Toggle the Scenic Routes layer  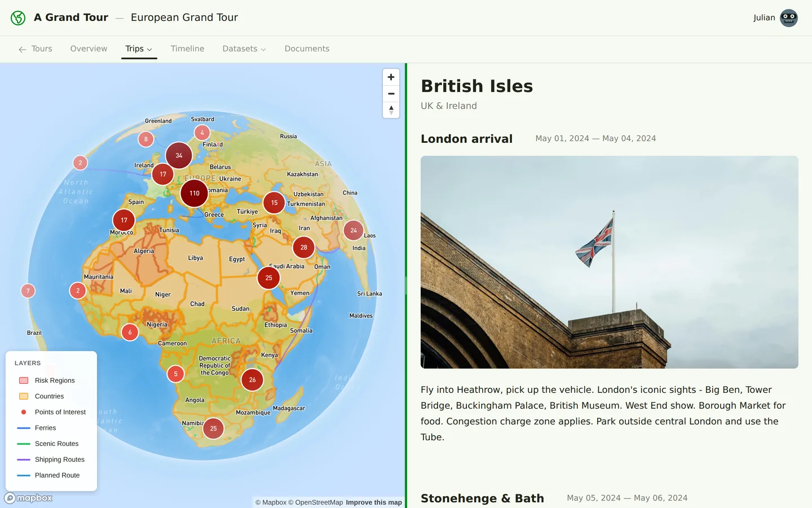(x=24, y=444)
